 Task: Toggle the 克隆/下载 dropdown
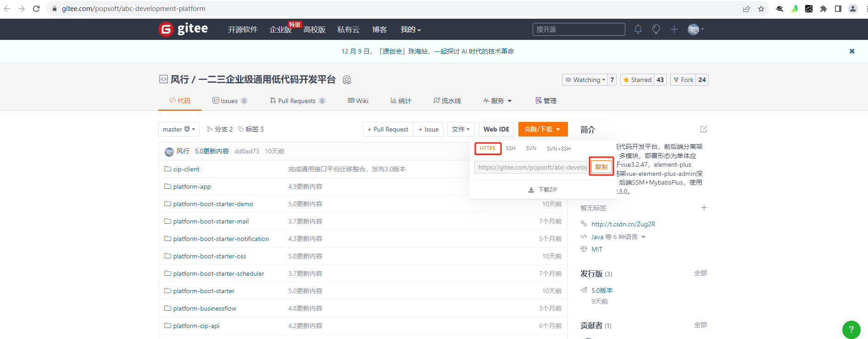[543, 129]
